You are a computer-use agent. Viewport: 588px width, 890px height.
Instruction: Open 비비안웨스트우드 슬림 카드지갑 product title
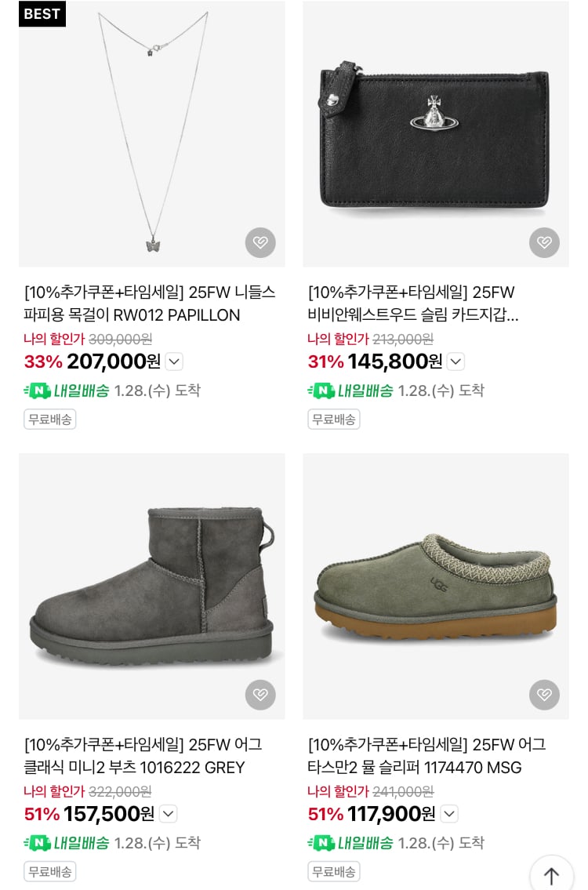pos(413,303)
